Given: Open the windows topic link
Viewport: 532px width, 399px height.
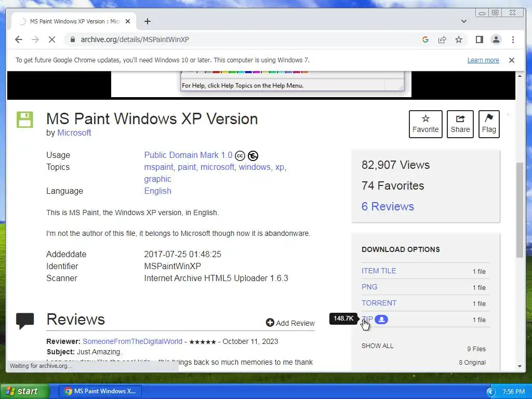Looking at the screenshot, I should point(255,167).
